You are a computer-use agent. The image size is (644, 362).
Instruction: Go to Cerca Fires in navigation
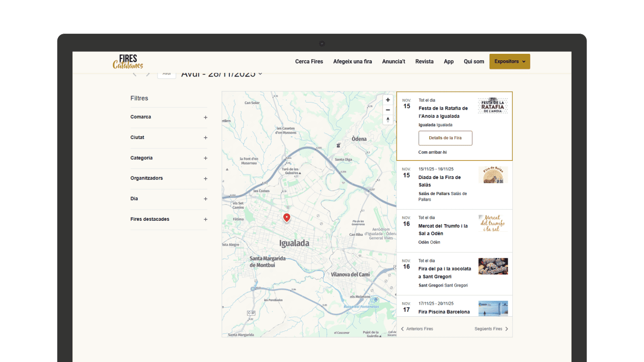point(309,61)
